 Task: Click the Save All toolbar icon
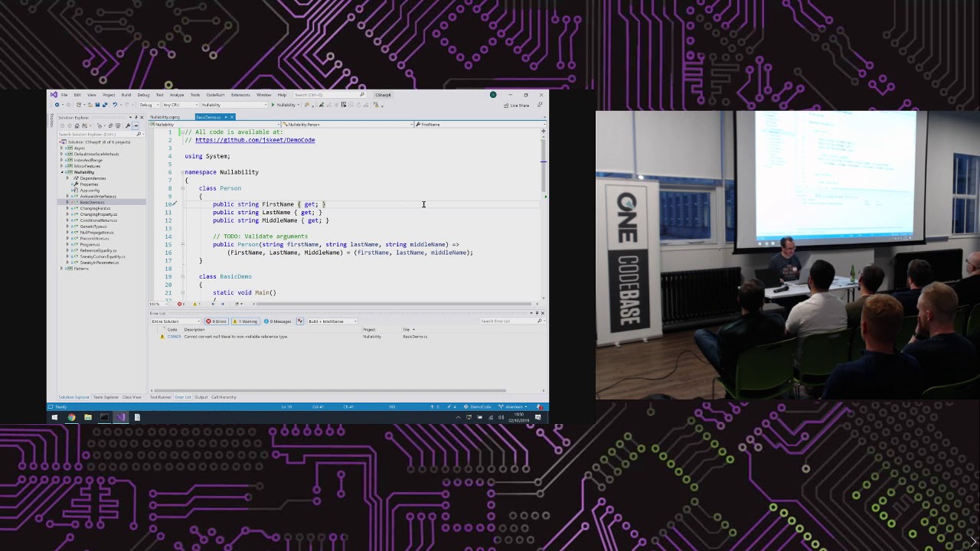105,105
